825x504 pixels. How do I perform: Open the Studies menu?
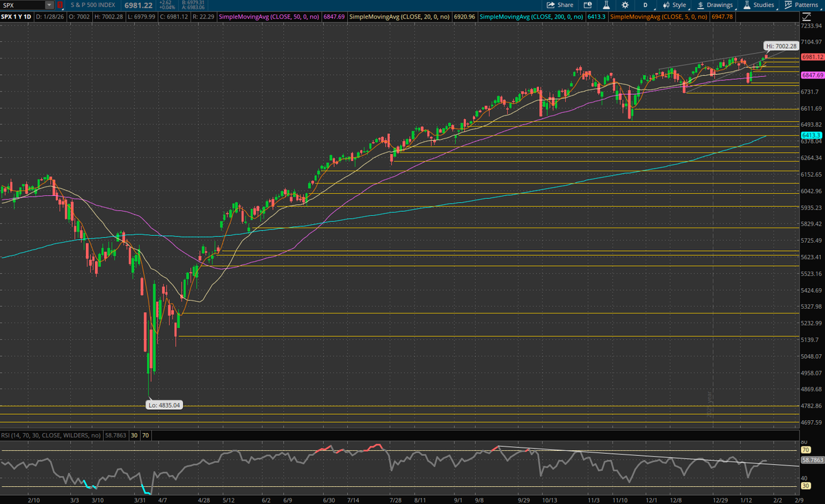coord(759,5)
